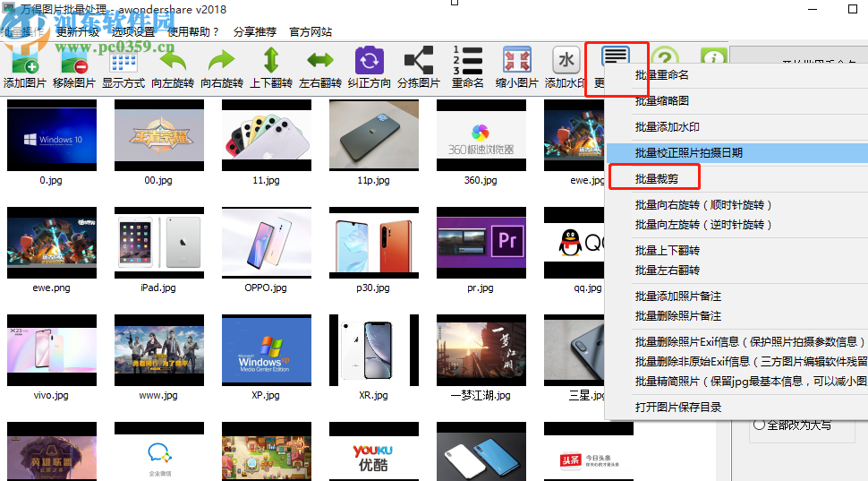
Task: Select the 360.jpg browser thumbnail
Action: click(x=481, y=135)
